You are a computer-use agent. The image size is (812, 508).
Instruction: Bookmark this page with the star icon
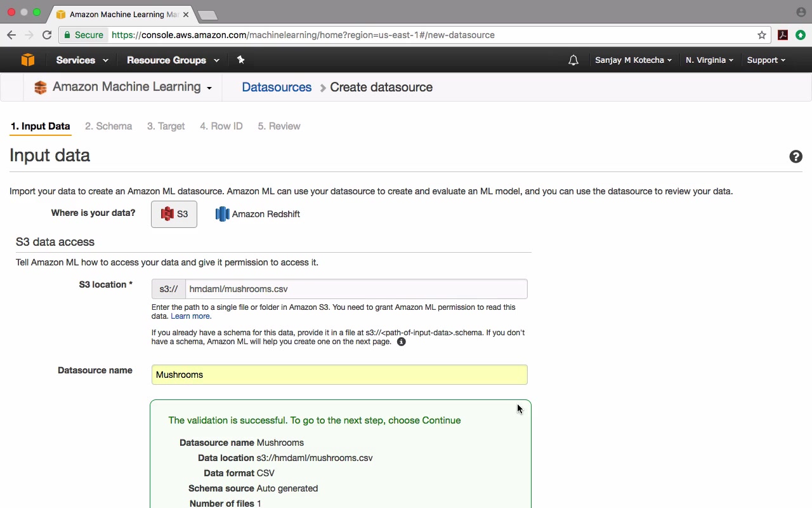coord(762,35)
